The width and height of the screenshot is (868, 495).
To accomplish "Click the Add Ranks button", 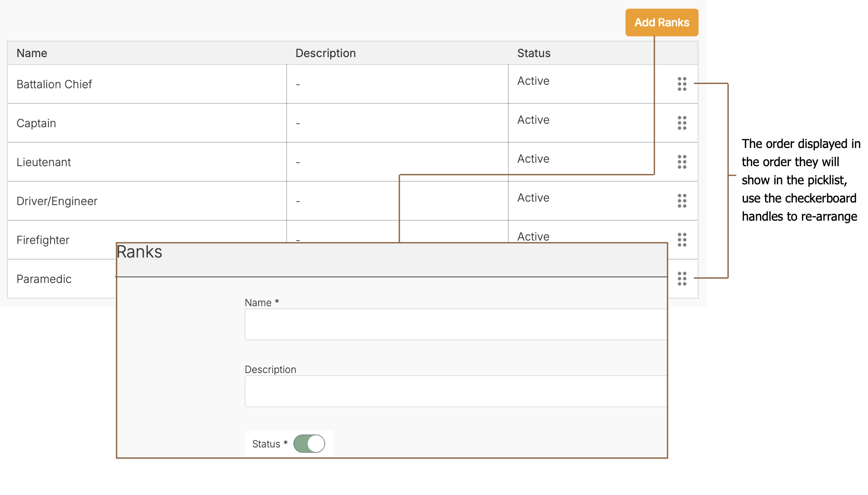I will 661,22.
